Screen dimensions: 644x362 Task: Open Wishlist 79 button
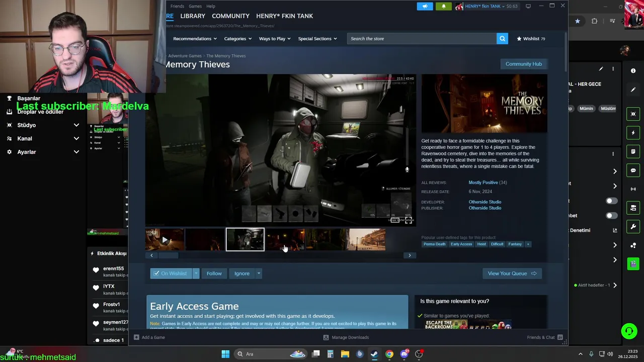point(531,39)
